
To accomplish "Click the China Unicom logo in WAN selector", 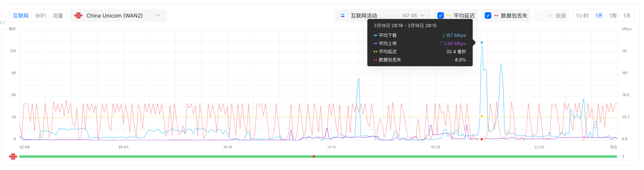I will coord(78,15).
